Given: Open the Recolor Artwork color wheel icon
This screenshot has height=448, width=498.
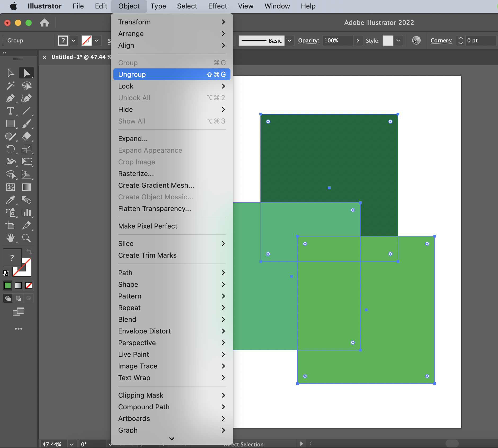Looking at the screenshot, I should coord(416,41).
